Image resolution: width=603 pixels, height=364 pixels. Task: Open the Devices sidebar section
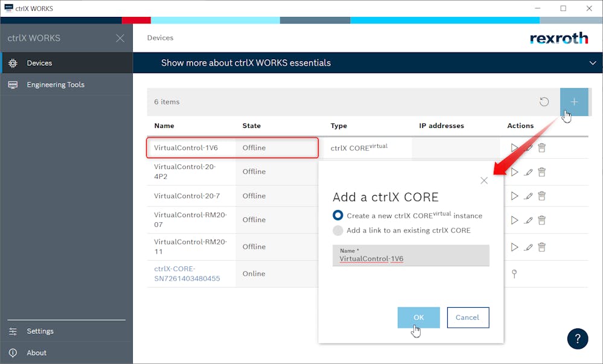coord(66,63)
